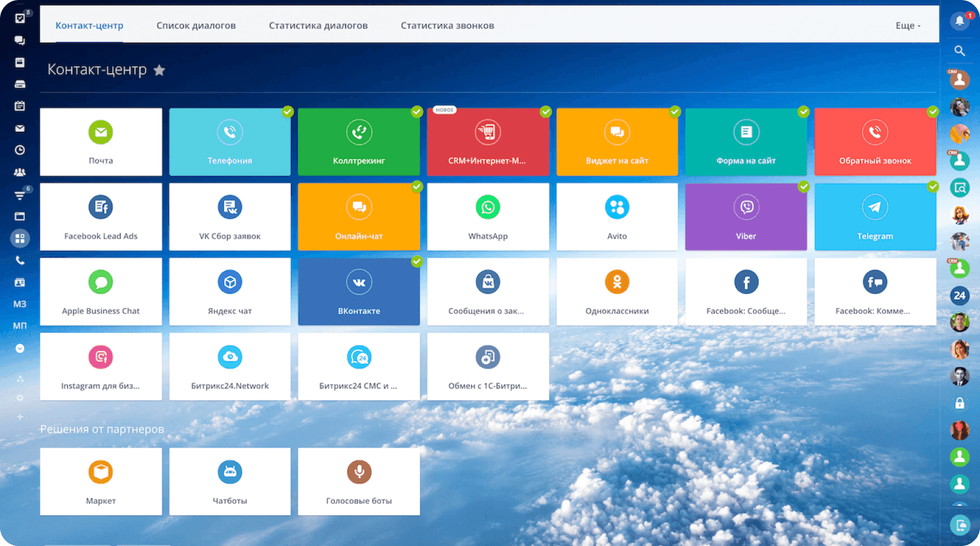Expand the chevron circle in left sidebar

click(x=20, y=348)
